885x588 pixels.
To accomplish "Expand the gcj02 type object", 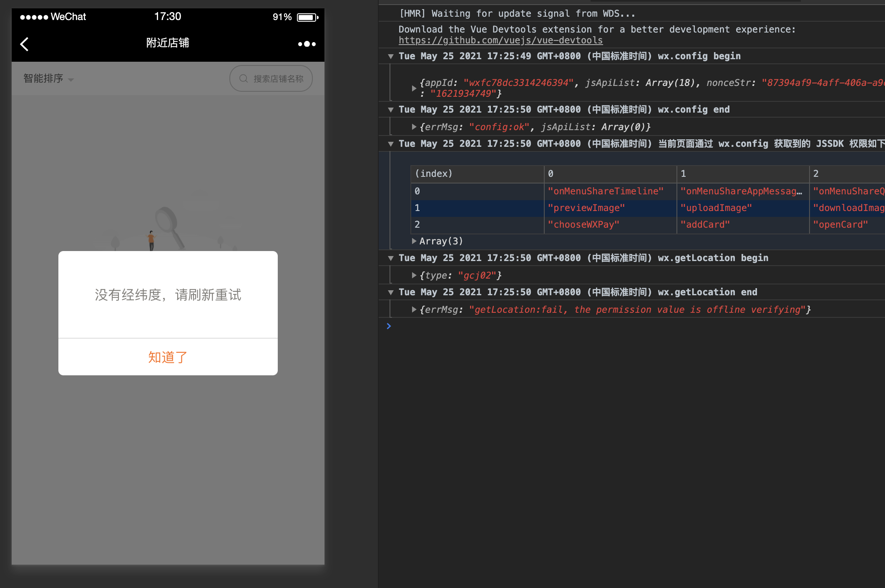I will 414,275.
